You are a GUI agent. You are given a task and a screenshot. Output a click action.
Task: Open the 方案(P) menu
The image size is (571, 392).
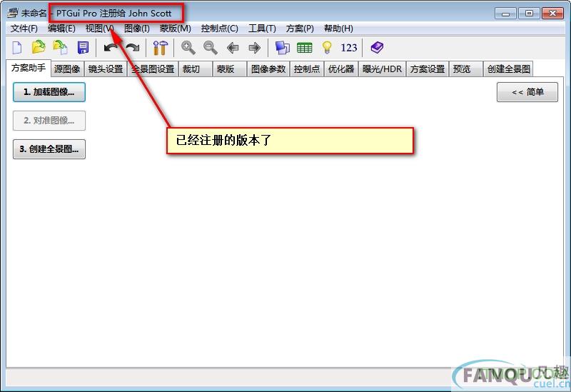pyautogui.click(x=300, y=29)
